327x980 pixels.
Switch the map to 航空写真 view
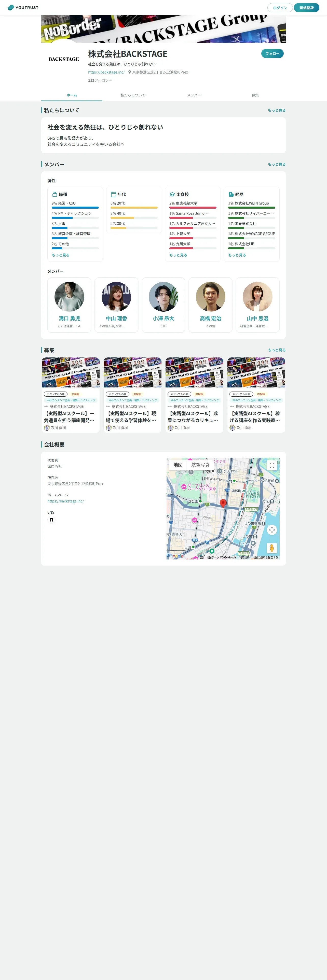pyautogui.click(x=200, y=465)
